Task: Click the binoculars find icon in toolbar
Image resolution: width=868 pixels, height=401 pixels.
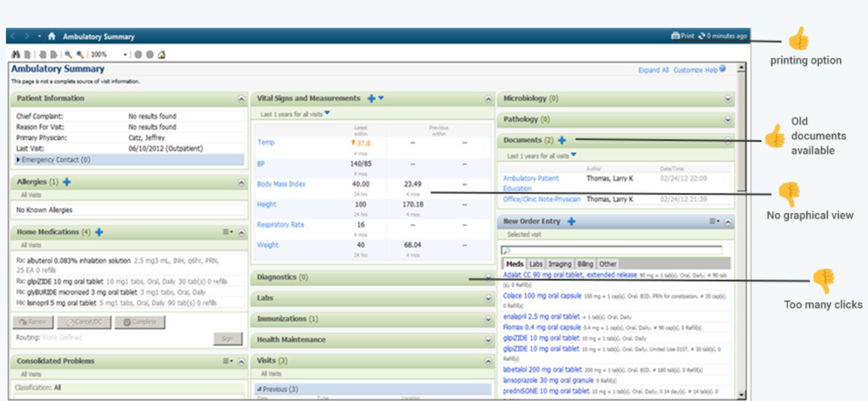Action: 16,55
